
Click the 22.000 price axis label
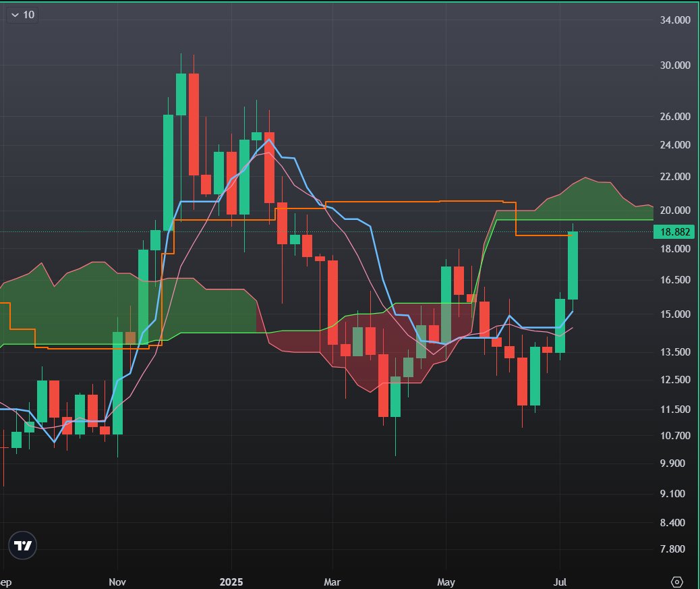click(x=675, y=176)
